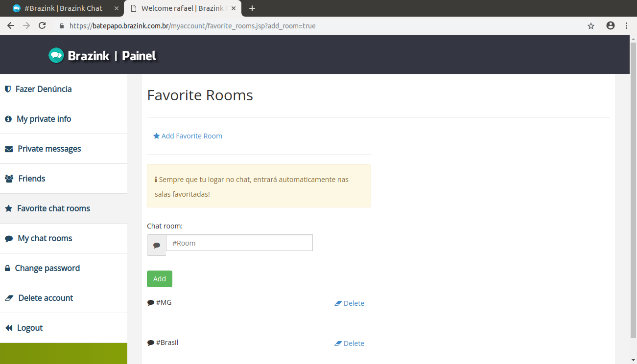Image resolution: width=637 pixels, height=364 pixels.
Task: Click the rewind arrows icon next to Logout
Action: (9, 328)
